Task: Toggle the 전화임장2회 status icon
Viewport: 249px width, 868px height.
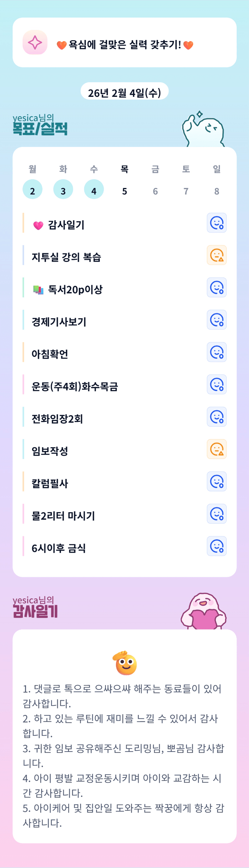Action: [x=216, y=417]
